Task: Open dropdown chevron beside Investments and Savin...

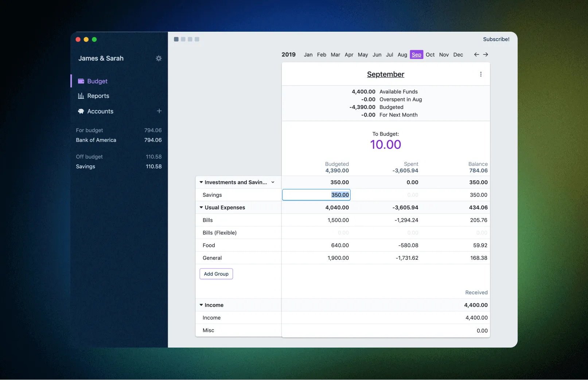Action: pos(273,182)
